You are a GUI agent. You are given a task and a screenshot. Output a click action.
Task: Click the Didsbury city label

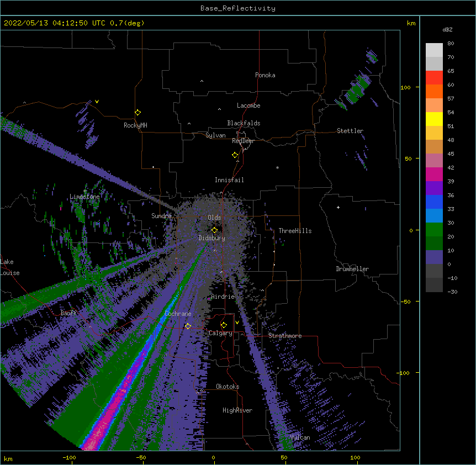point(212,238)
